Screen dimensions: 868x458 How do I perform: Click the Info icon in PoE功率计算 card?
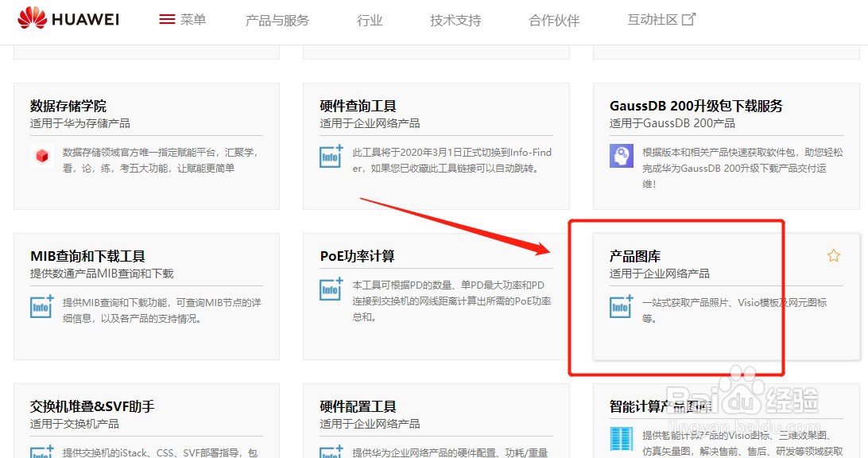click(331, 289)
